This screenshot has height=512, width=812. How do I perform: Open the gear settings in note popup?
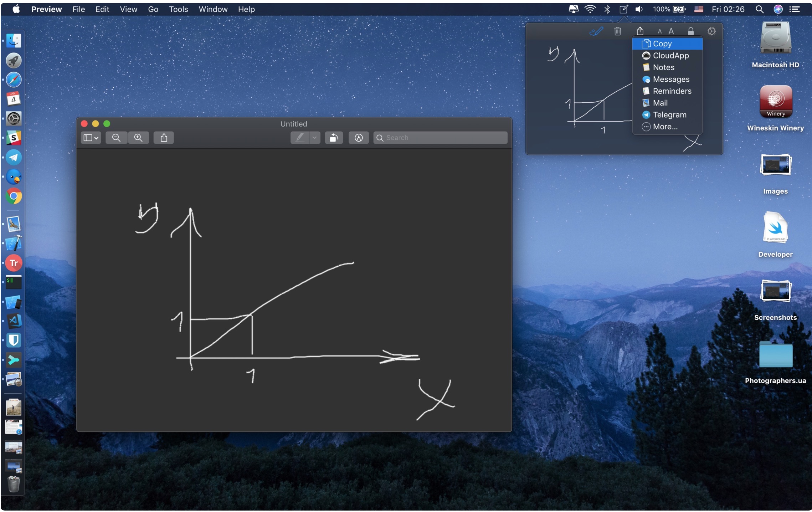click(711, 31)
